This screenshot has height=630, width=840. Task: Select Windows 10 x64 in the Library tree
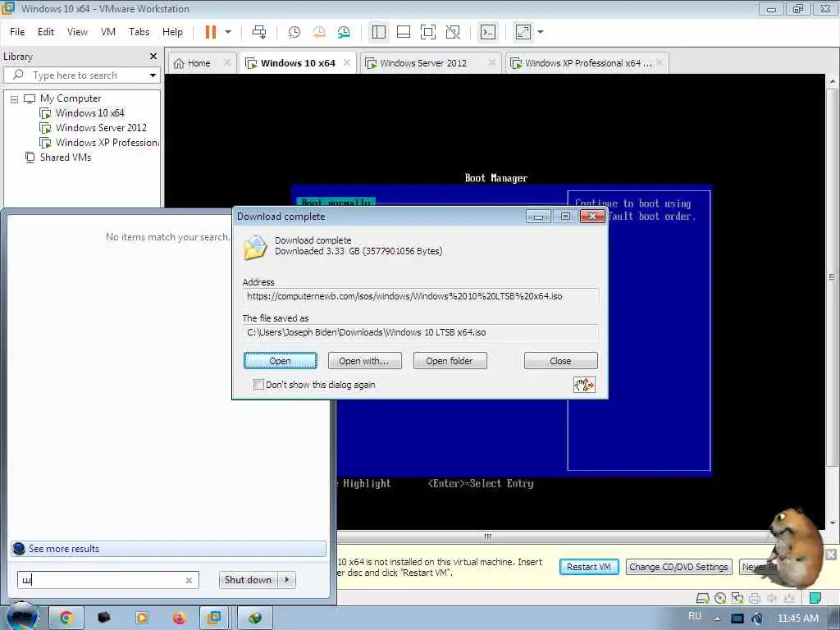[89, 113]
